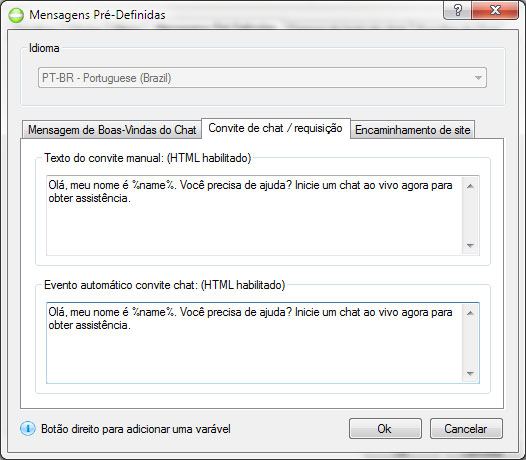This screenshot has width=526, height=460.
Task: Select the Convite de chat / requisição tab
Action: (276, 128)
